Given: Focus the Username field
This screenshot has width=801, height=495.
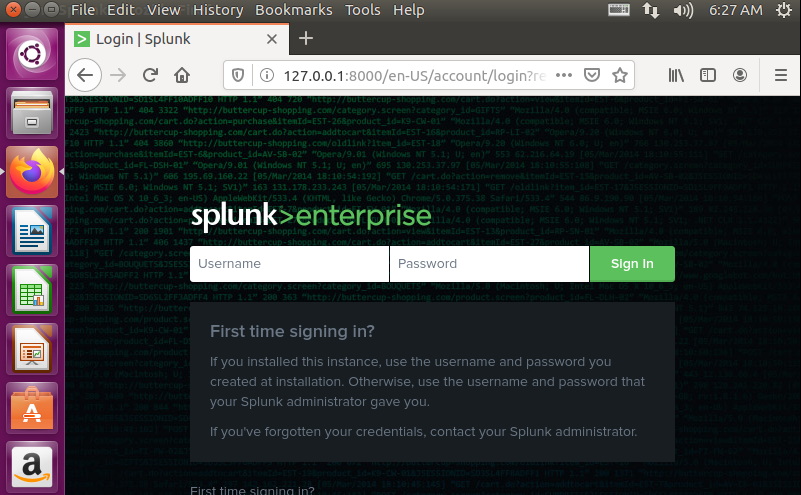Looking at the screenshot, I should pos(289,264).
